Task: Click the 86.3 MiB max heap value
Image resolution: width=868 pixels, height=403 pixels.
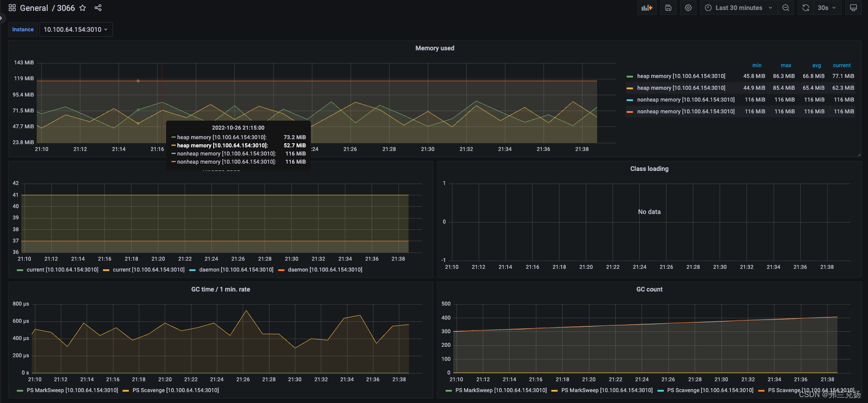Action: (784, 76)
